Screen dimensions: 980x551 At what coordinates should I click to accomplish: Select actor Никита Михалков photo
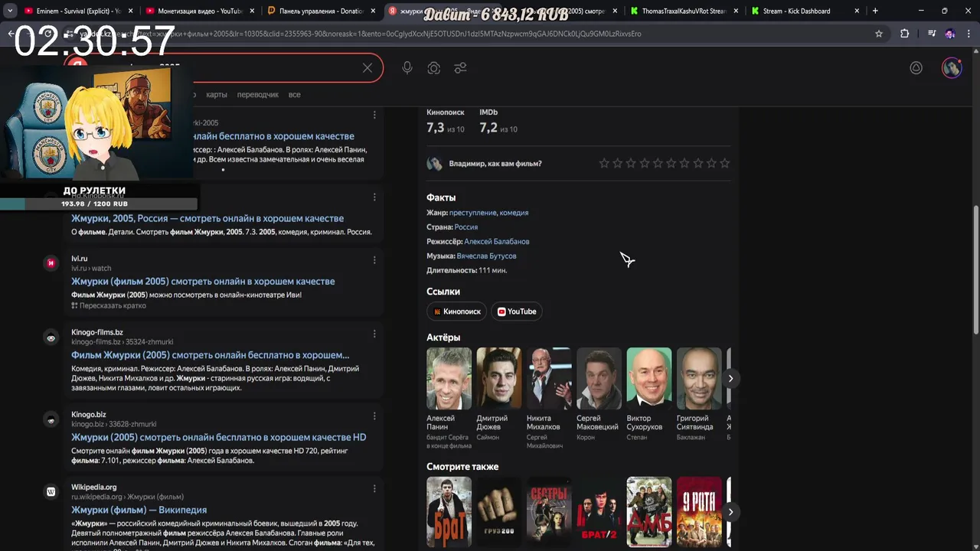[x=549, y=378]
